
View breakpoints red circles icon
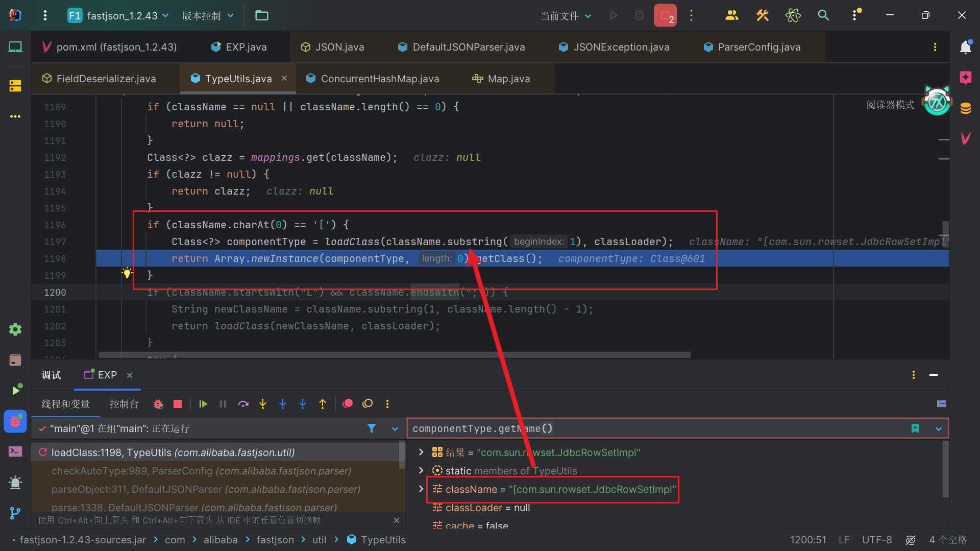[x=348, y=404]
